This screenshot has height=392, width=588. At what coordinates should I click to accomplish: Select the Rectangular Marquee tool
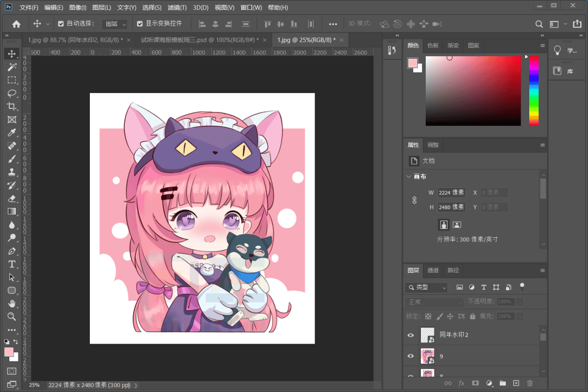(11, 80)
